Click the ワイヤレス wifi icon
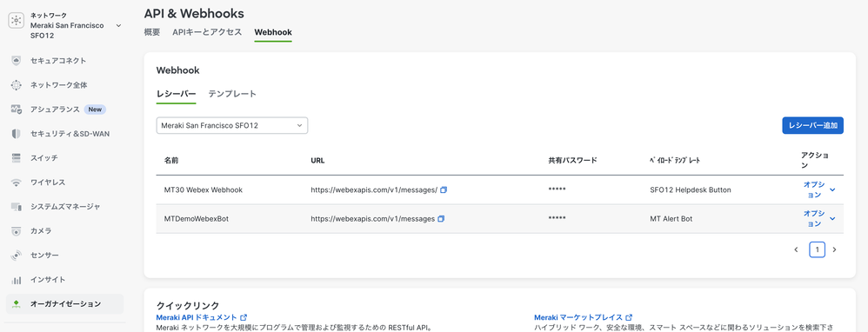Screen dimensions: 868x332 pos(17,183)
